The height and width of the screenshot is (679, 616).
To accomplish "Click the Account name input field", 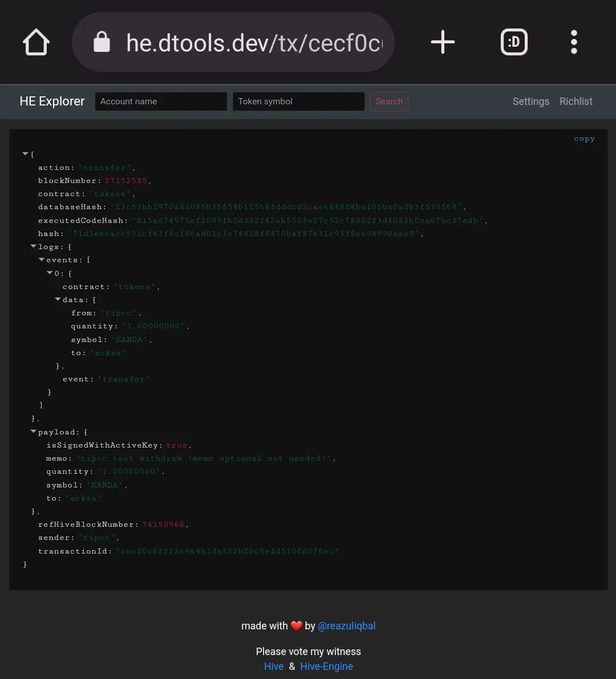I will [x=161, y=101].
